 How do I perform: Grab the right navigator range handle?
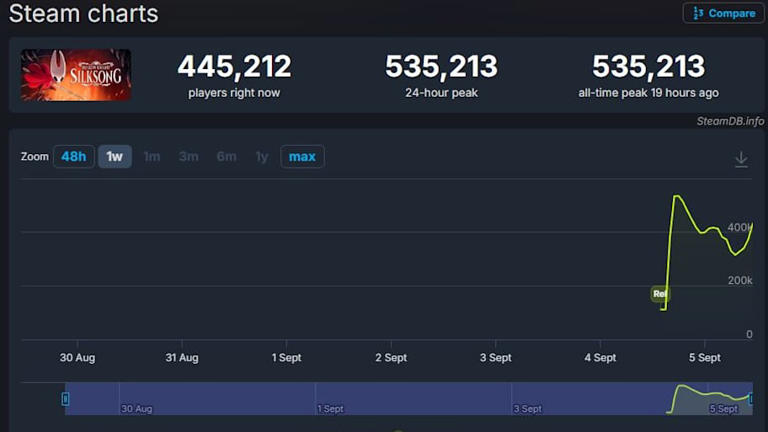click(751, 399)
